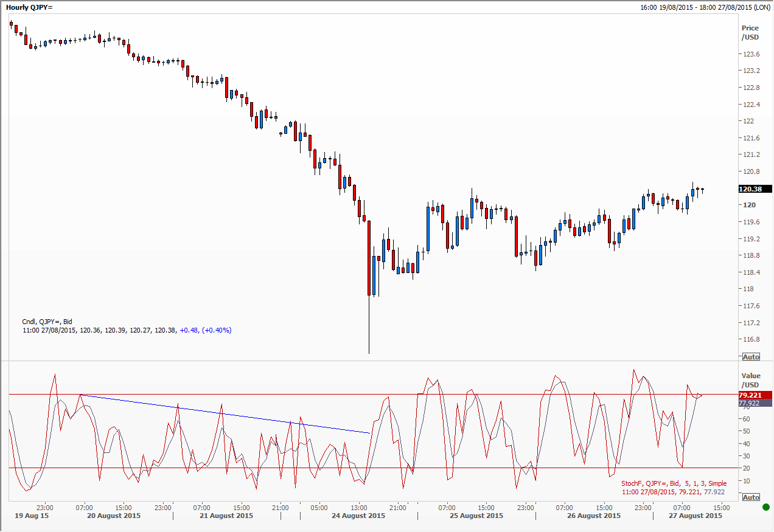This screenshot has height=532, width=774.
Task: Click the stochastic axis value 70
Action: 745,407
